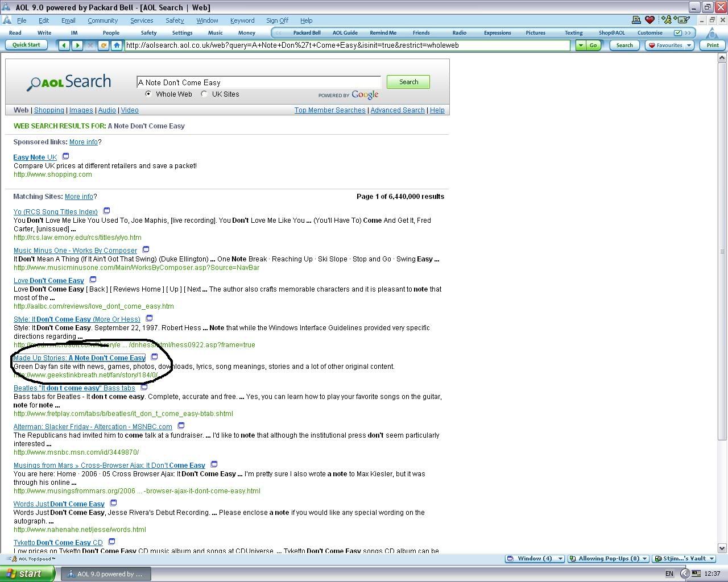Viewport: 728px width, 582px height.
Task: Expand the address bar history dropdown arrow
Action: pos(581,45)
